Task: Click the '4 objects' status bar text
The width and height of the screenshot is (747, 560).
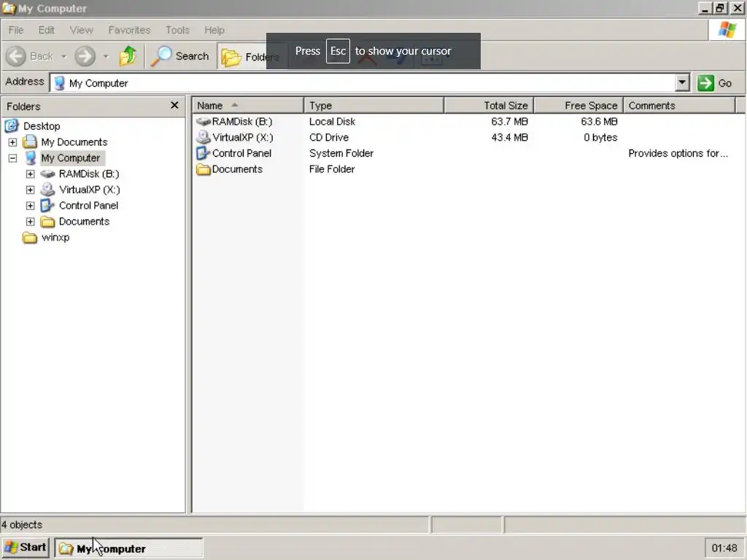Action: point(22,525)
